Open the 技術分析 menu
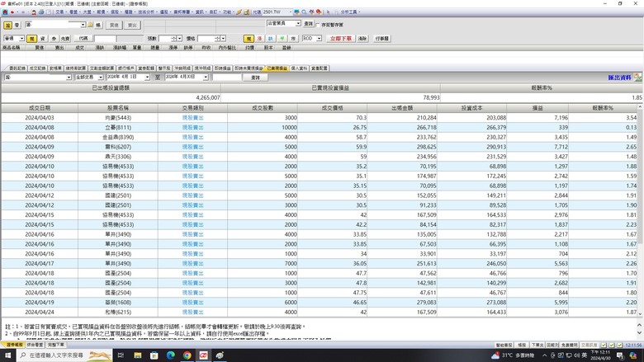The image size is (644, 362). (147, 12)
